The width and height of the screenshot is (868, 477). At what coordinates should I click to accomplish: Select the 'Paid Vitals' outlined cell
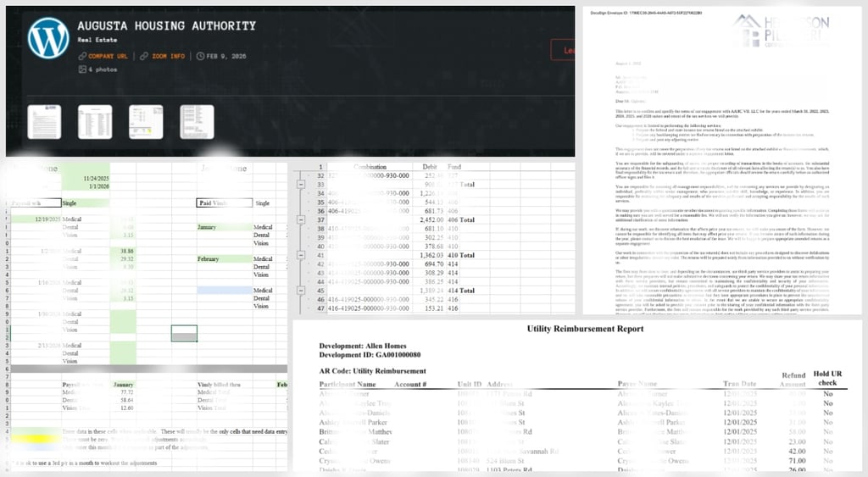tap(225, 203)
